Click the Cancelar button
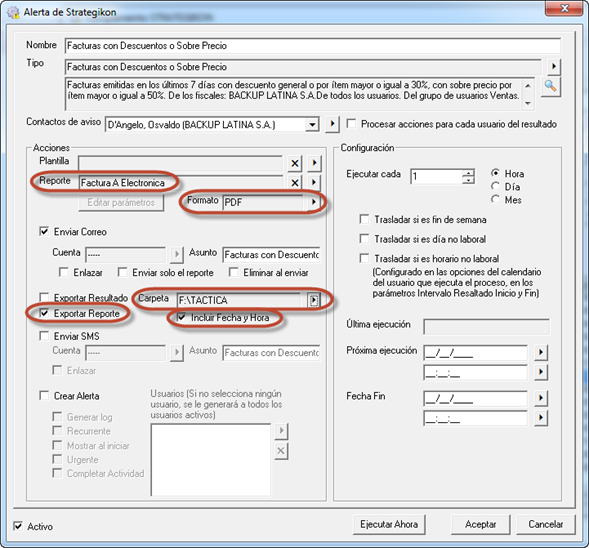This screenshot has width=589, height=548. 546,524
